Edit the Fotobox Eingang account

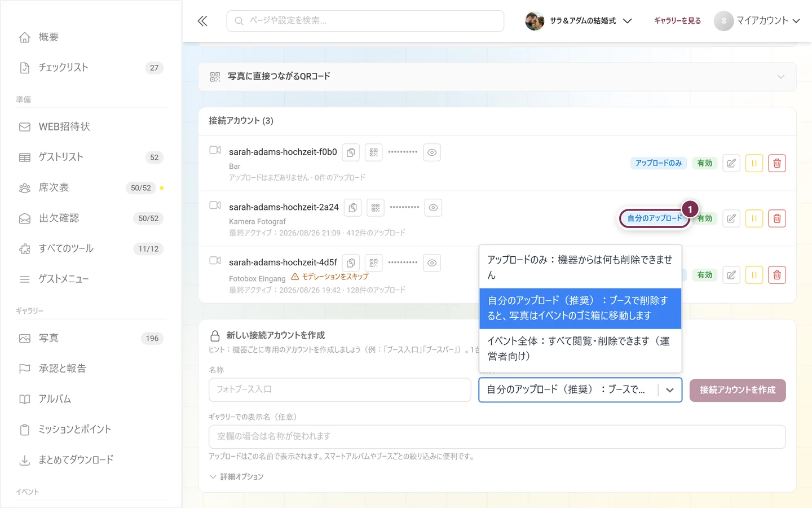[731, 275]
